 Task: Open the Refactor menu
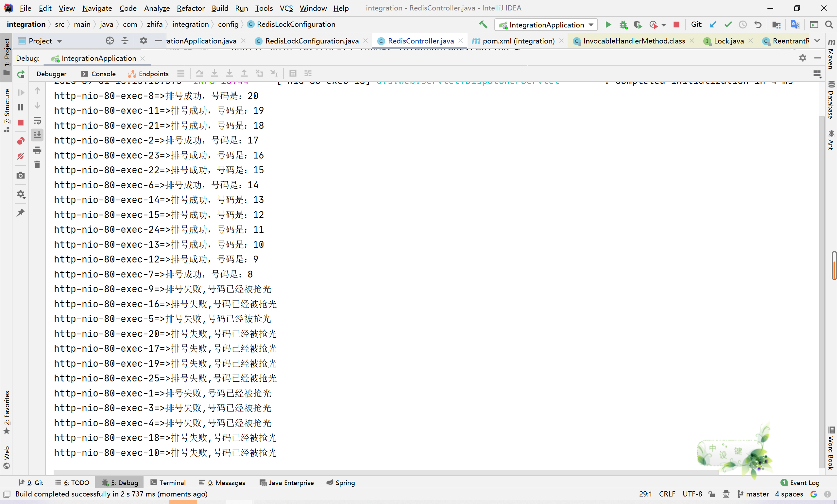click(190, 8)
